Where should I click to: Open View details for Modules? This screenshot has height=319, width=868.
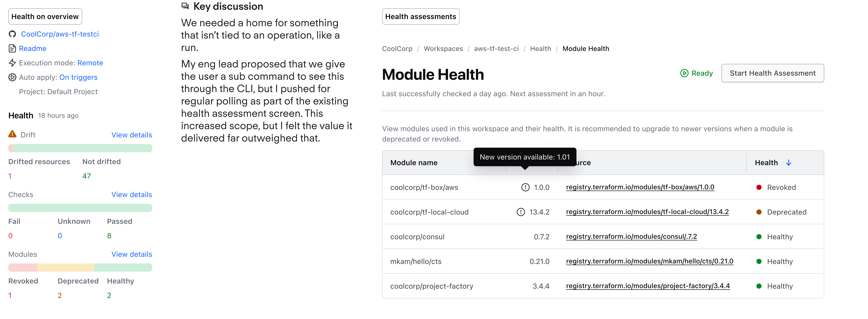131,254
